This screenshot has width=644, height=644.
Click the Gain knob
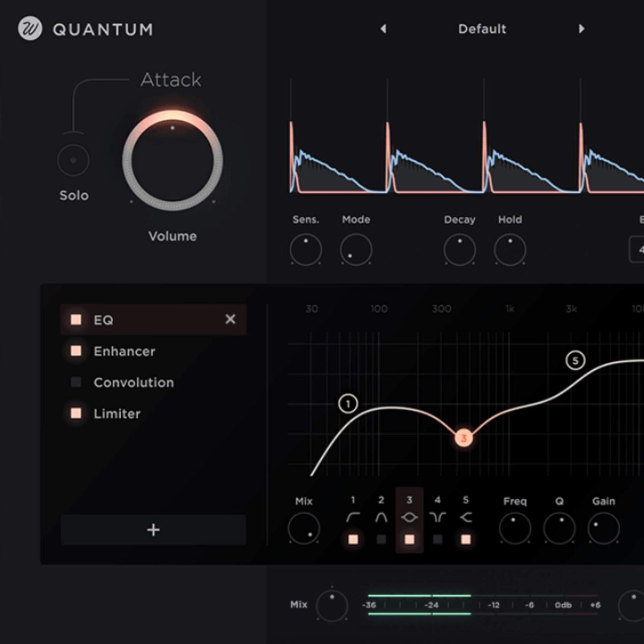(x=603, y=528)
